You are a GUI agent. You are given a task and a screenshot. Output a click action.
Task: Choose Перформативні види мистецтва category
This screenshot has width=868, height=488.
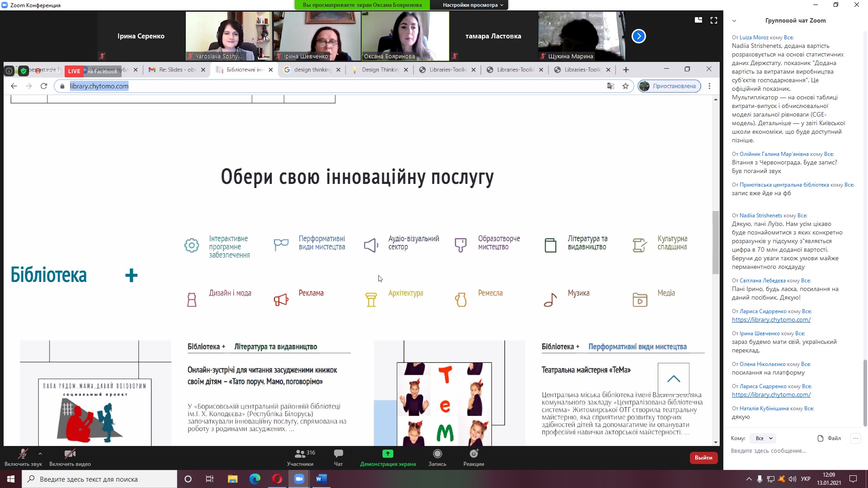[310, 243]
